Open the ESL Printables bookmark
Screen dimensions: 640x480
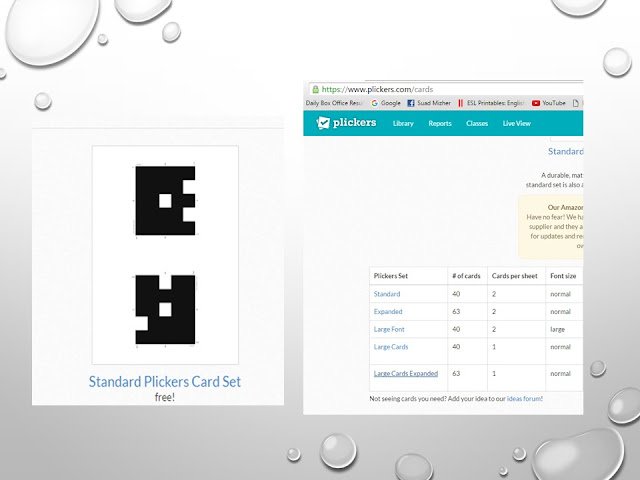coord(491,103)
